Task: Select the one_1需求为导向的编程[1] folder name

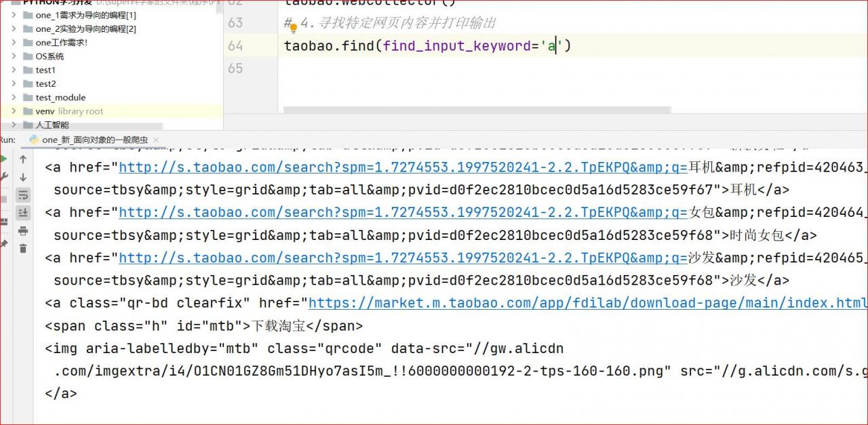Action: coord(86,15)
